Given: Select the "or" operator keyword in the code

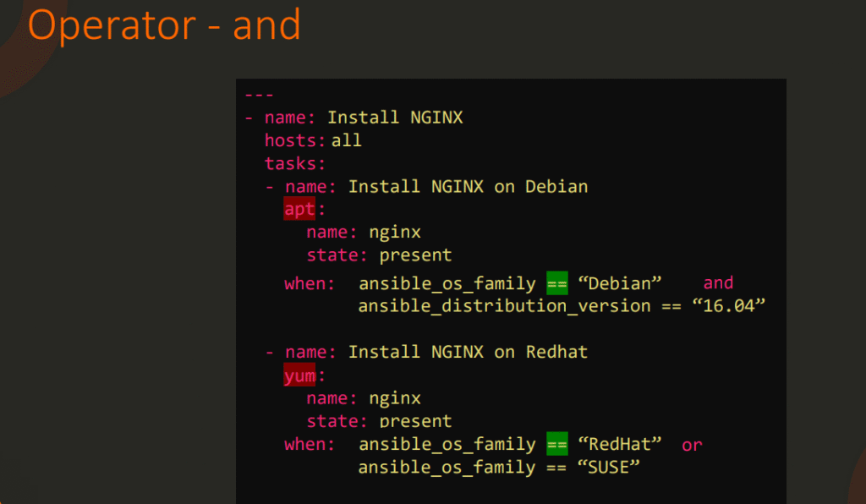Looking at the screenshot, I should coord(692,445).
